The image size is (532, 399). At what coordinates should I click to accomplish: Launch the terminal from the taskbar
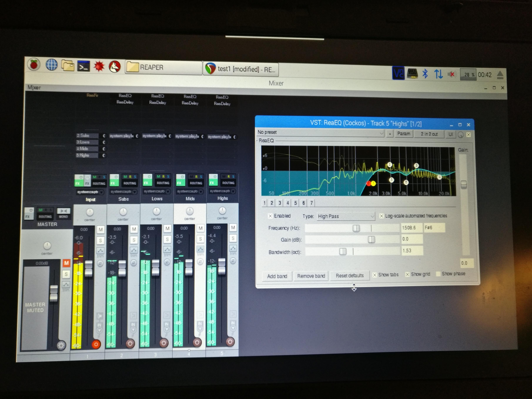83,66
